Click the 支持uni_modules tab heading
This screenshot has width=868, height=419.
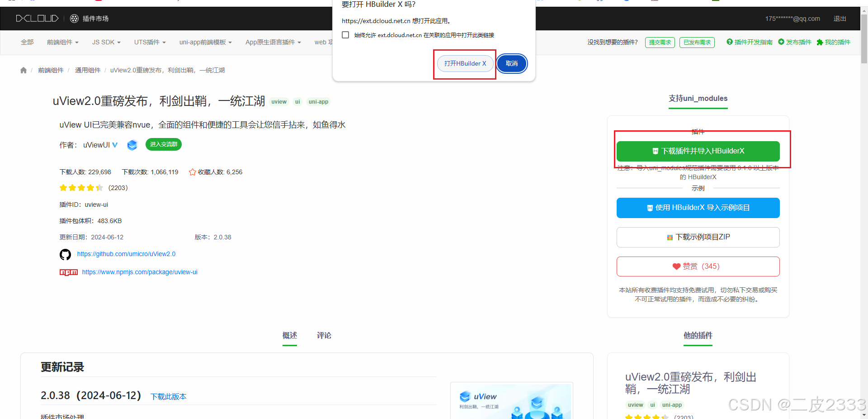point(698,98)
